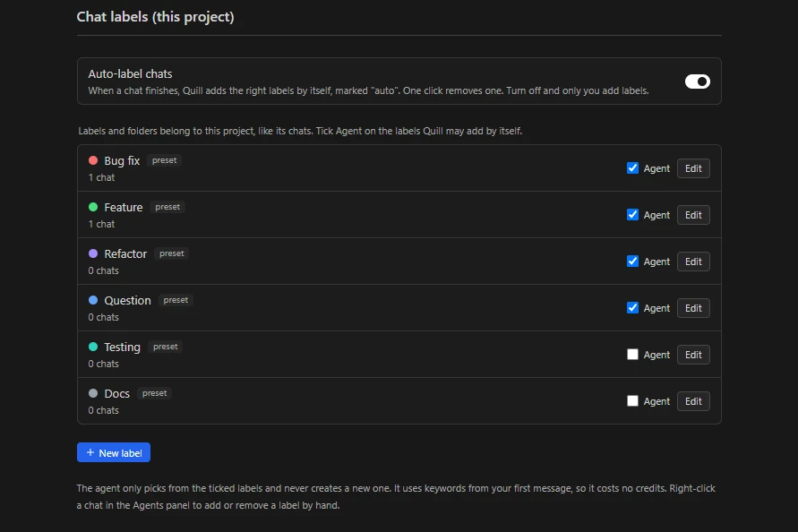
Task: Click the green Feature color dot
Action: (93, 207)
